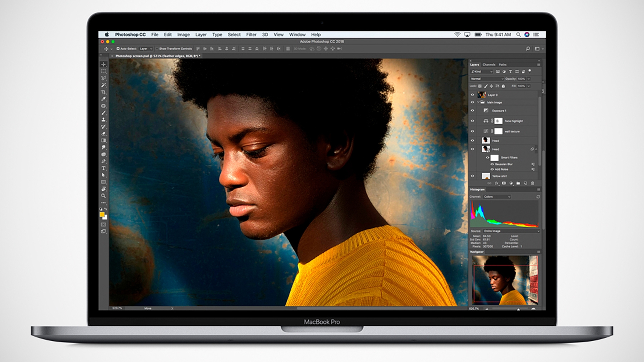Hide the Exposure 1 layer

pos(473,111)
